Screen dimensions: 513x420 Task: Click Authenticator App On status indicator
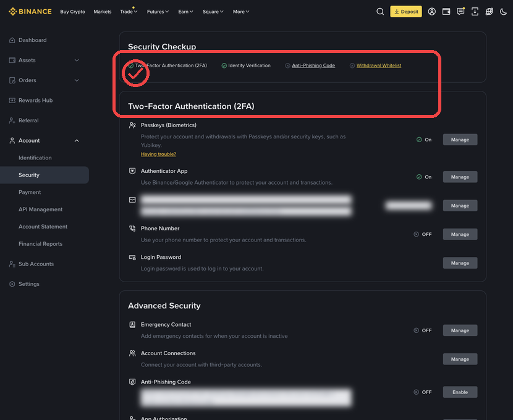pos(424,177)
